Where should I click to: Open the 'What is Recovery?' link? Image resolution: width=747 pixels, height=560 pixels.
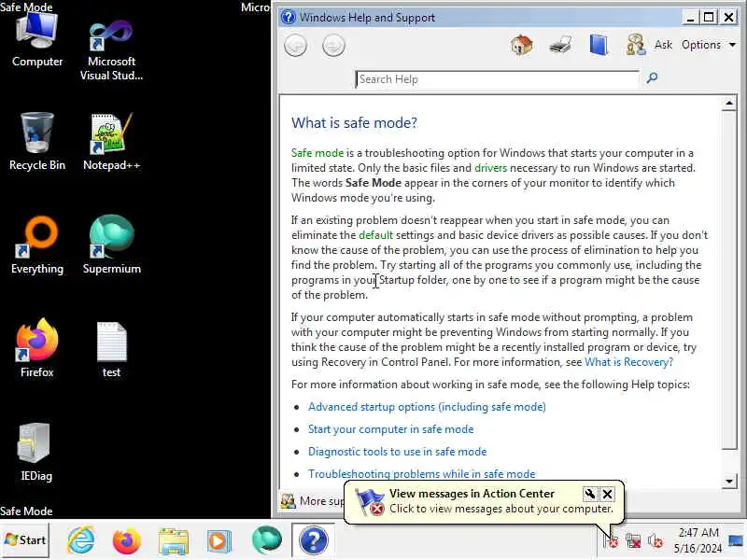pyautogui.click(x=628, y=362)
